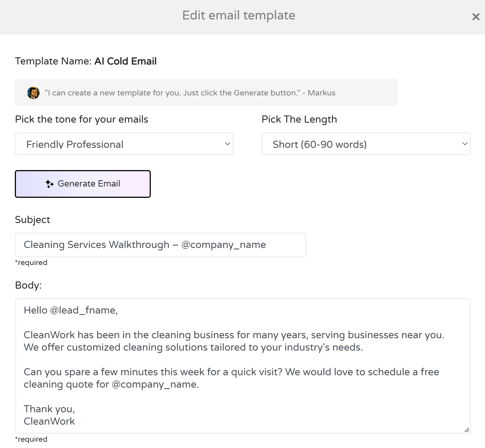Image resolution: width=485 pixels, height=448 pixels.
Task: Expand the length dropdown chevron arrow
Action: point(465,144)
